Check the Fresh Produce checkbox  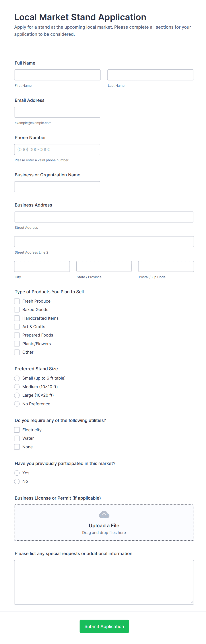click(x=17, y=301)
